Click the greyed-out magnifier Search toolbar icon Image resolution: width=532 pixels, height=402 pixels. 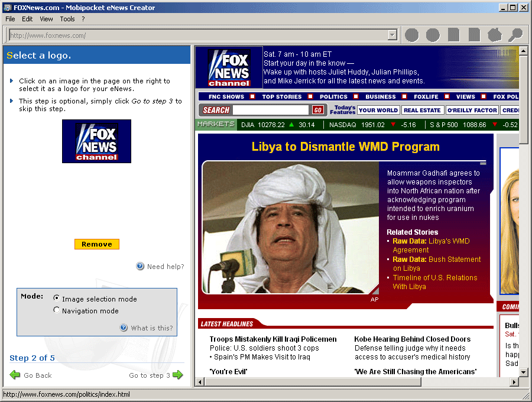[515, 35]
